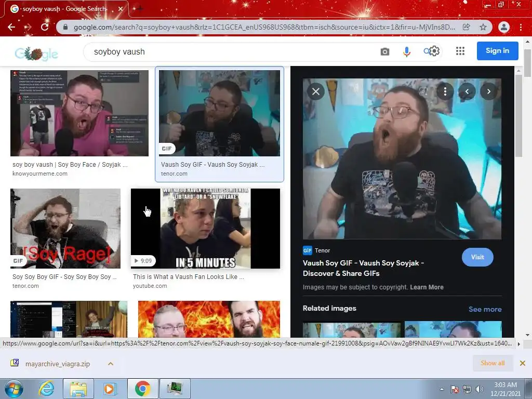Click the share page icon in address bar
This screenshot has width=532, height=399.
pos(467,27)
